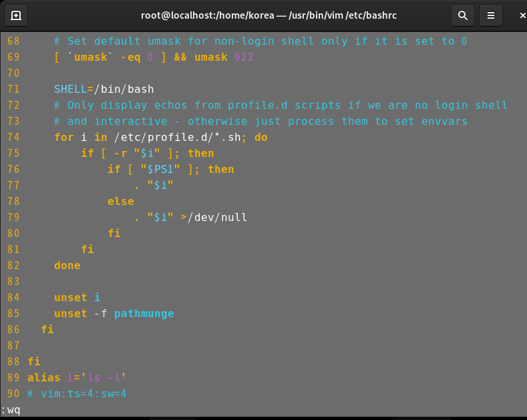The height and width of the screenshot is (420, 527).
Task: Click '. "$i" >/dev/null' on line 79
Action: click(190, 218)
